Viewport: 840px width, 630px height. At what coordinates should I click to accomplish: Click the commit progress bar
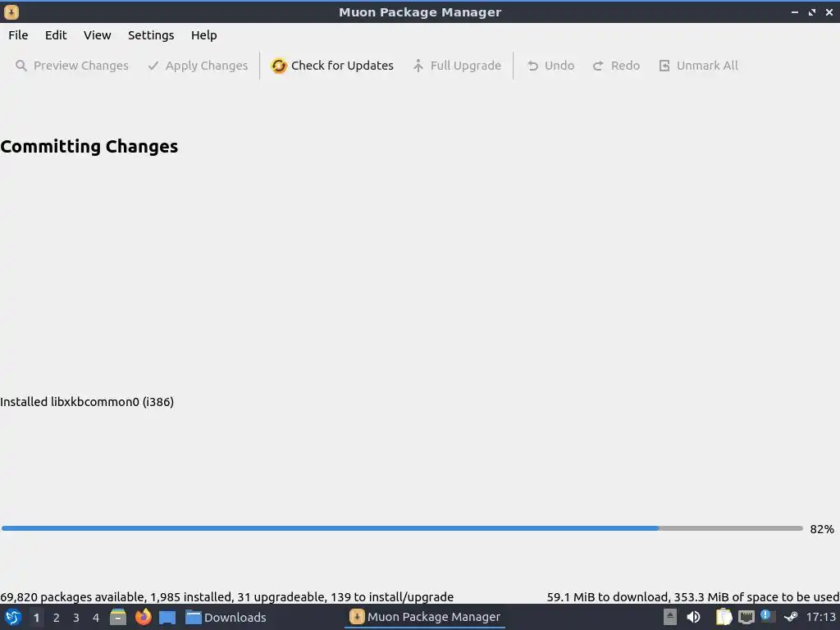(402, 528)
